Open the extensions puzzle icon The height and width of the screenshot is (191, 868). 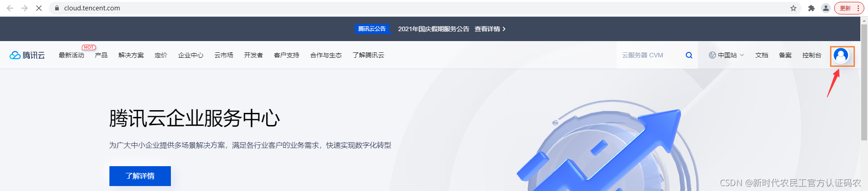811,8
